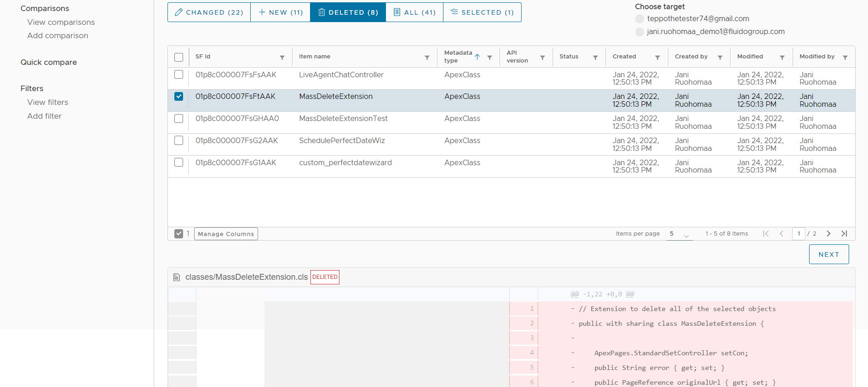Click the Created by filter icon

coord(720,58)
